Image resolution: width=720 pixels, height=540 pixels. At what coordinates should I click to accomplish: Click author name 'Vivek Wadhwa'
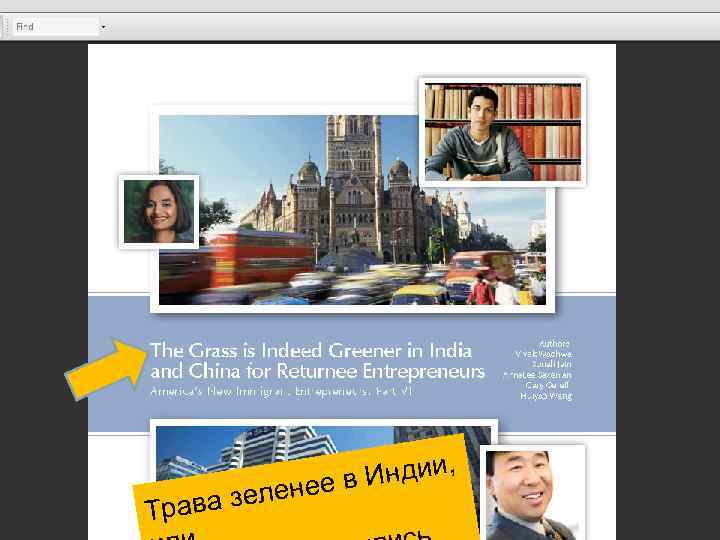(x=543, y=354)
